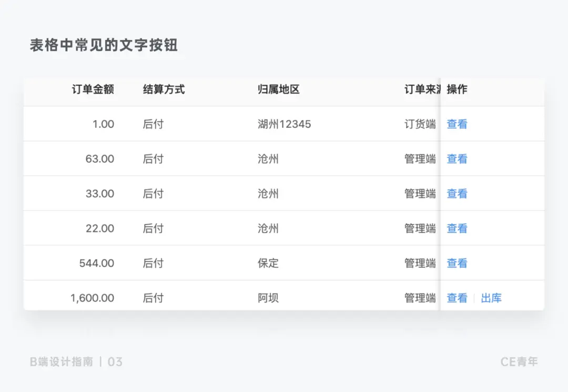
Task: Click the 操作 column header
Action: (457, 89)
